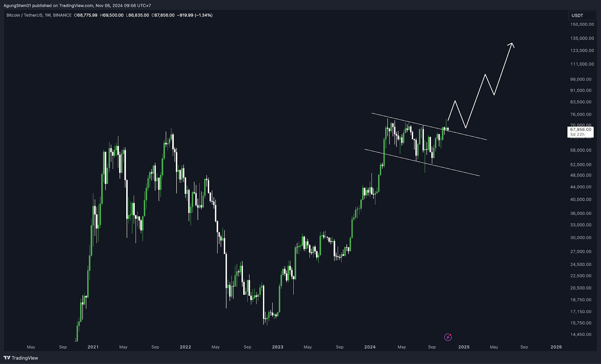Click the Bitcoin / TetherUS symbol title
601x364 pixels.
pos(24,15)
